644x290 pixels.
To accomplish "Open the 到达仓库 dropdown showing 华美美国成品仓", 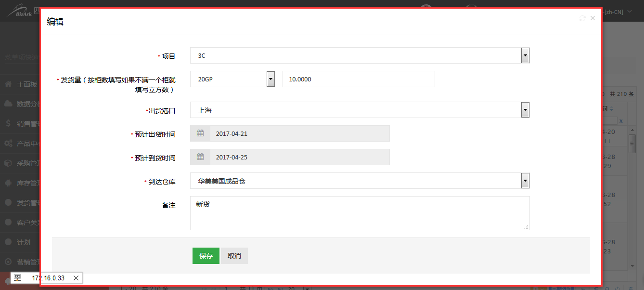I will 526,181.
